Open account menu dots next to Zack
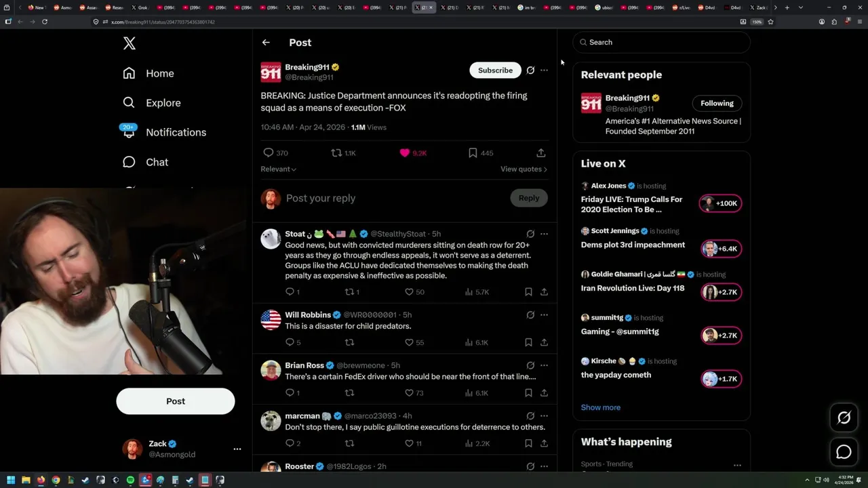Screen dimensions: 868x488 pos(237,449)
